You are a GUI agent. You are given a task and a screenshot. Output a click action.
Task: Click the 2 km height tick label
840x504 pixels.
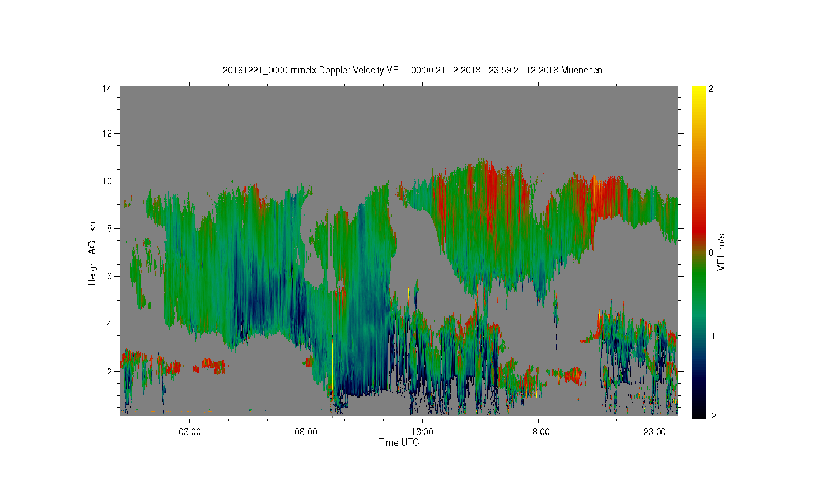coord(109,371)
